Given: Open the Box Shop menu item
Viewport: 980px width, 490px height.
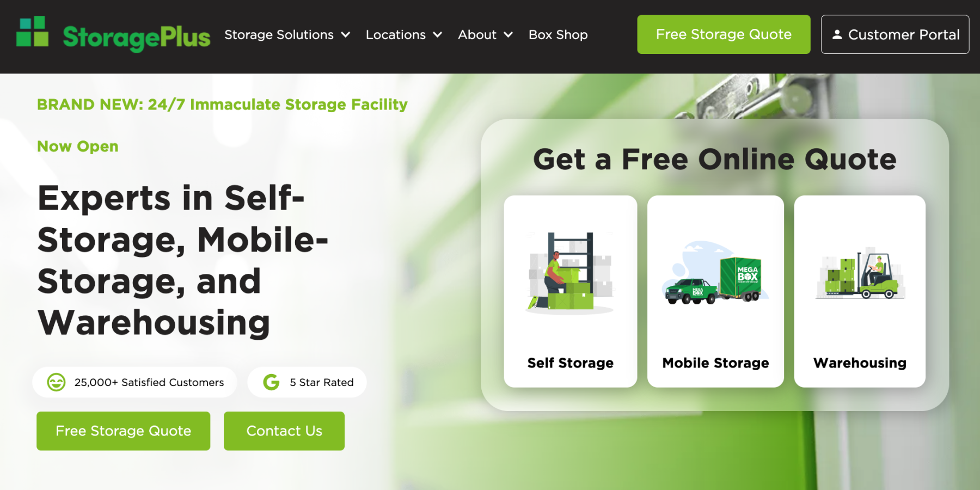Looking at the screenshot, I should click(558, 35).
